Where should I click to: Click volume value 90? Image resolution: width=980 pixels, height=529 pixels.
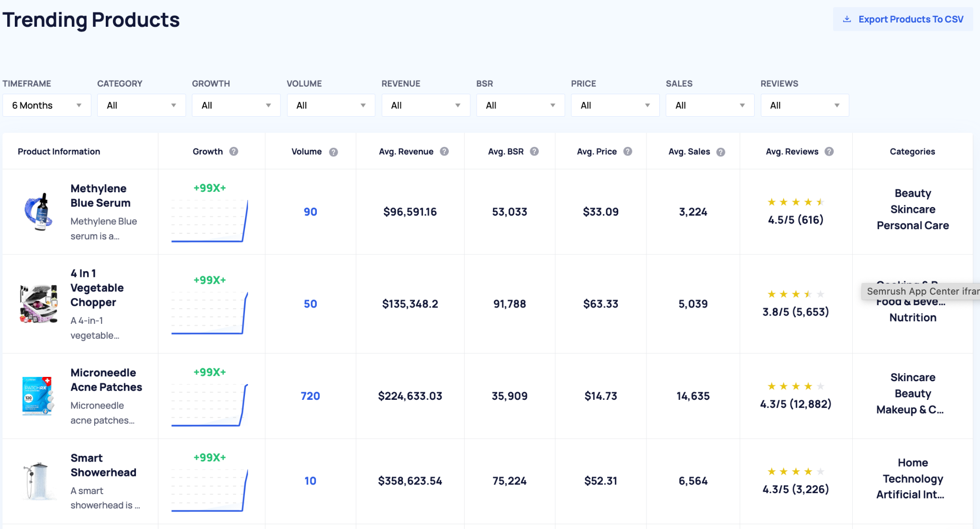311,212
